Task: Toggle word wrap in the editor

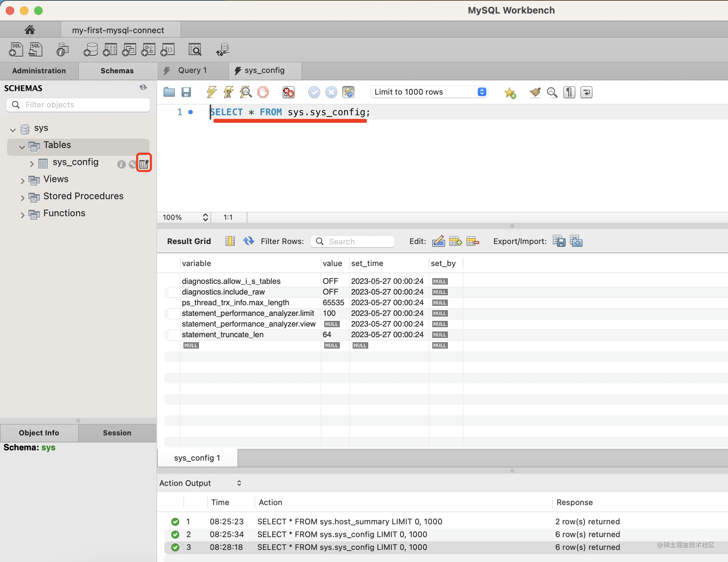Action: 586,92
